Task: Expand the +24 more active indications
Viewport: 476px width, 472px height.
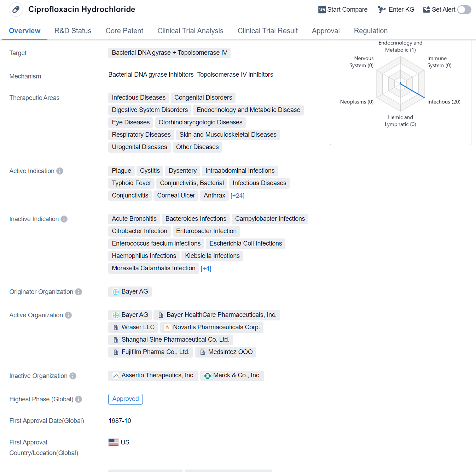Action: click(x=237, y=196)
